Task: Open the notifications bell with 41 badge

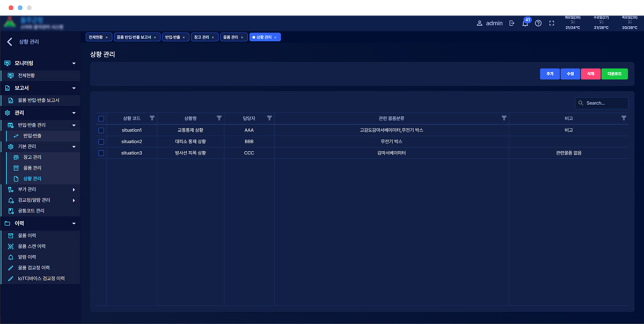Action: (525, 24)
